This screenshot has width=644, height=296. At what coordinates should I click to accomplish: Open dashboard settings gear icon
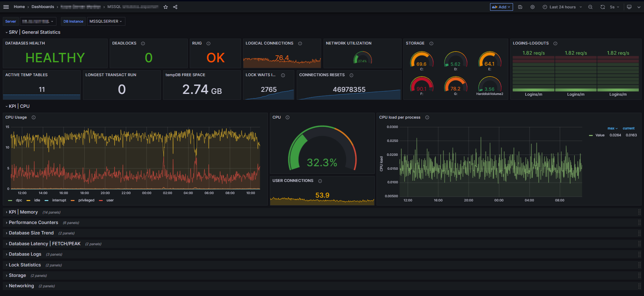point(533,7)
